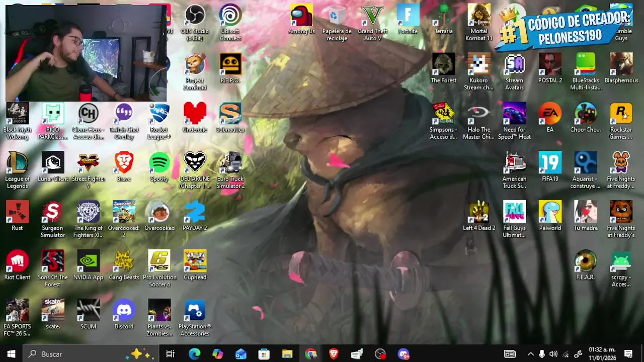Select Grand Theft Auto V shortcut
This screenshot has width=644, height=362.
372,23
